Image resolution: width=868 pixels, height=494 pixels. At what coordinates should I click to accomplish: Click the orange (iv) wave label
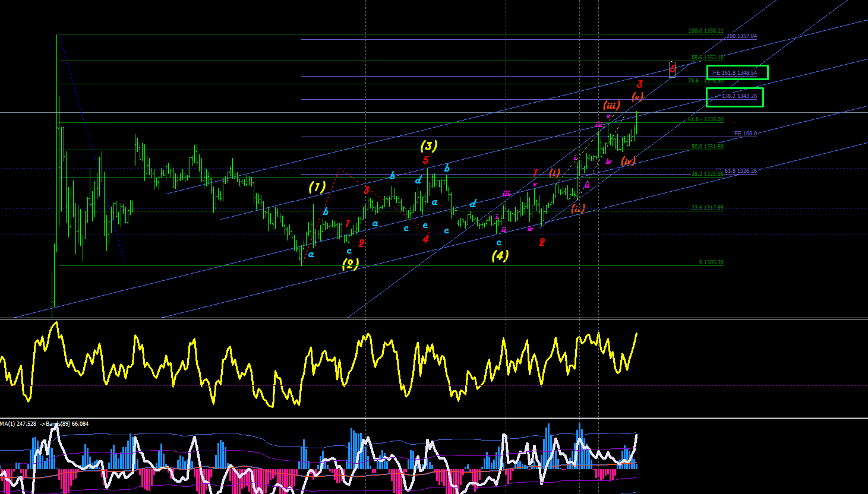(628, 161)
